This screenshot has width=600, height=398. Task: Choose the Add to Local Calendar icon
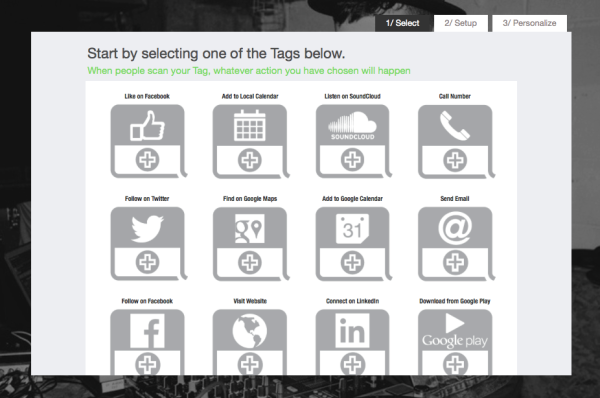[x=249, y=125]
